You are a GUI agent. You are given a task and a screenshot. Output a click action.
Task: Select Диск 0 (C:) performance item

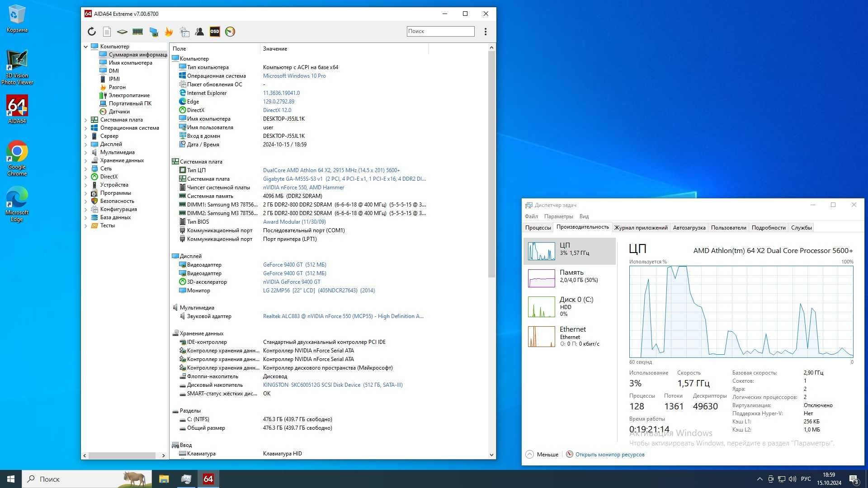click(x=570, y=306)
